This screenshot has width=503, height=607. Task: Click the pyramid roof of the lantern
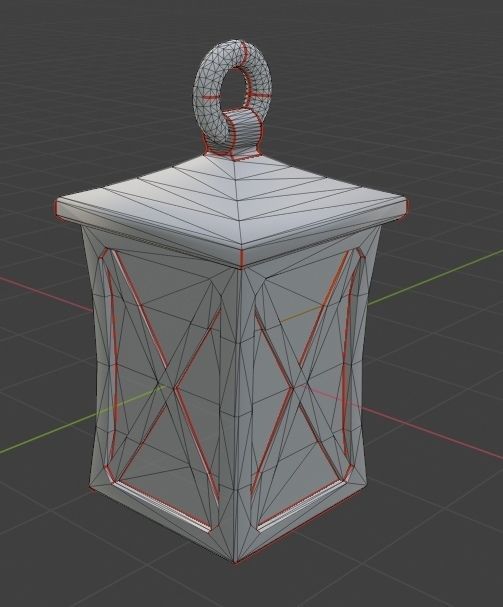click(232, 211)
